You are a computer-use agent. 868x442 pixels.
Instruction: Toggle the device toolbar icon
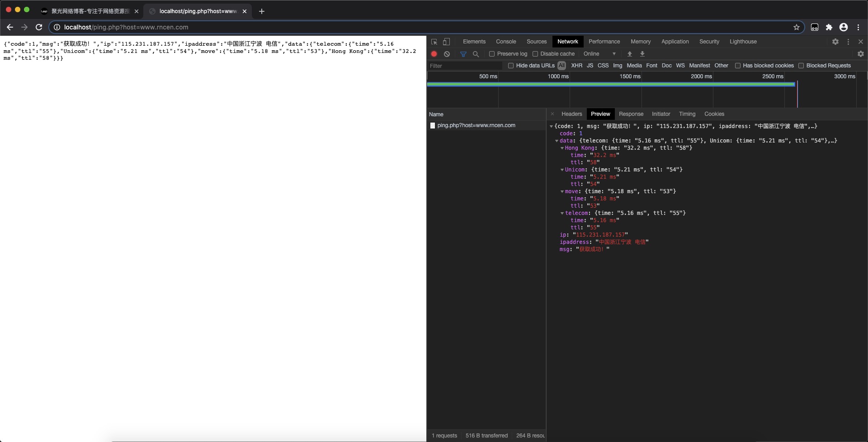coord(446,42)
